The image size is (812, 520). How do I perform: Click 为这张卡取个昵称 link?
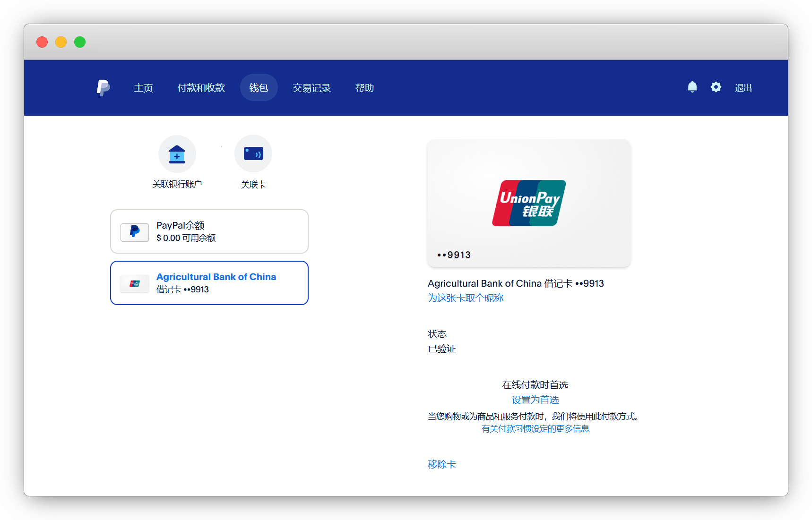click(x=466, y=298)
